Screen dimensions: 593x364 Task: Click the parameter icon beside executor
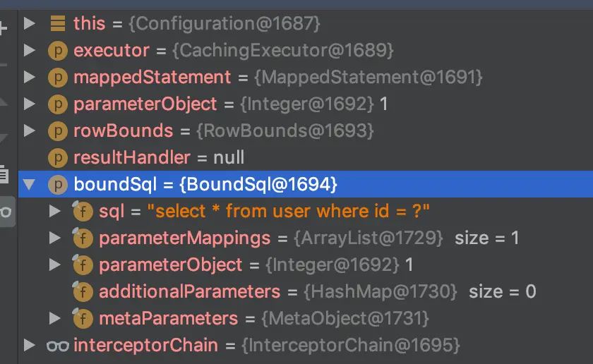pyautogui.click(x=58, y=51)
